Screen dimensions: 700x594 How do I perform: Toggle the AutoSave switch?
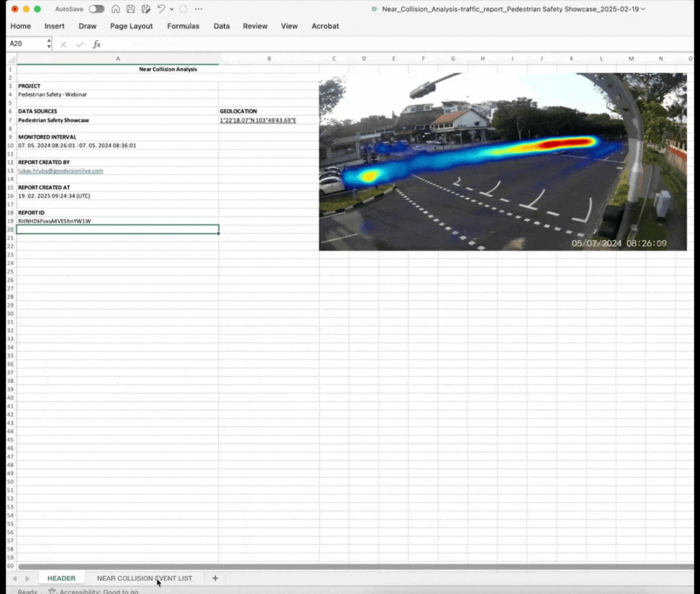pyautogui.click(x=96, y=9)
